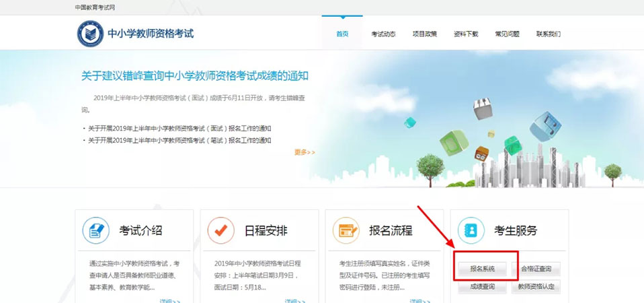Open the 考试动态 menu item

(383, 34)
